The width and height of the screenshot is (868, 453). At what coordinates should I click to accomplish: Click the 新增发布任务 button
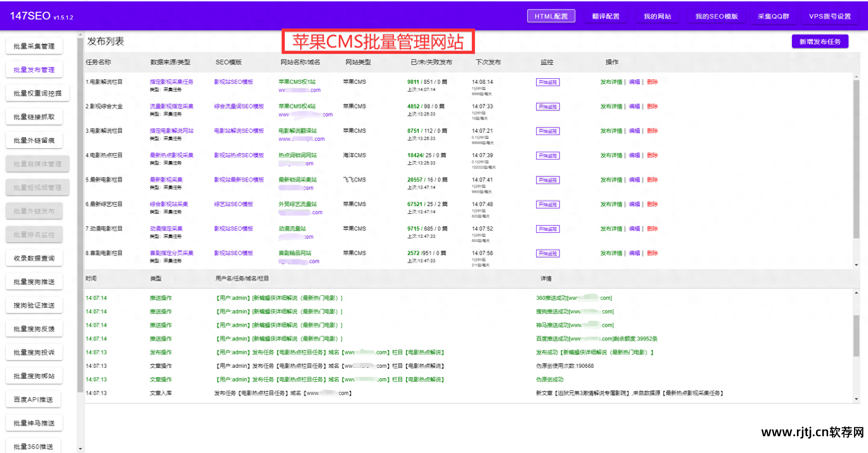pos(820,41)
